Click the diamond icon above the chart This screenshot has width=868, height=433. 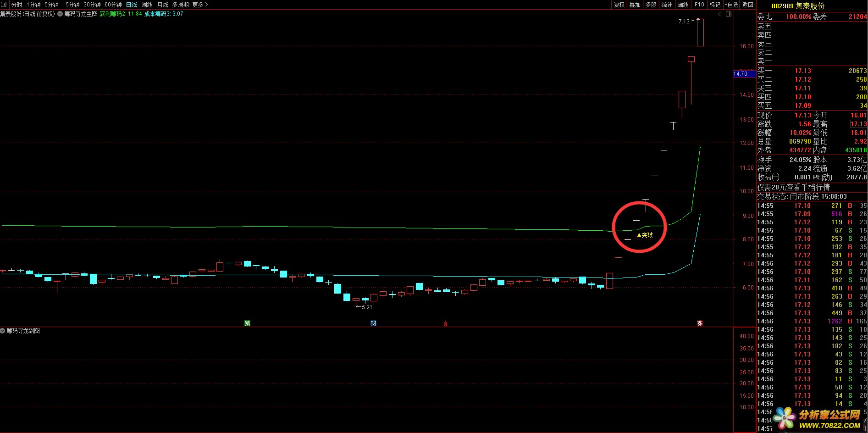point(720,14)
